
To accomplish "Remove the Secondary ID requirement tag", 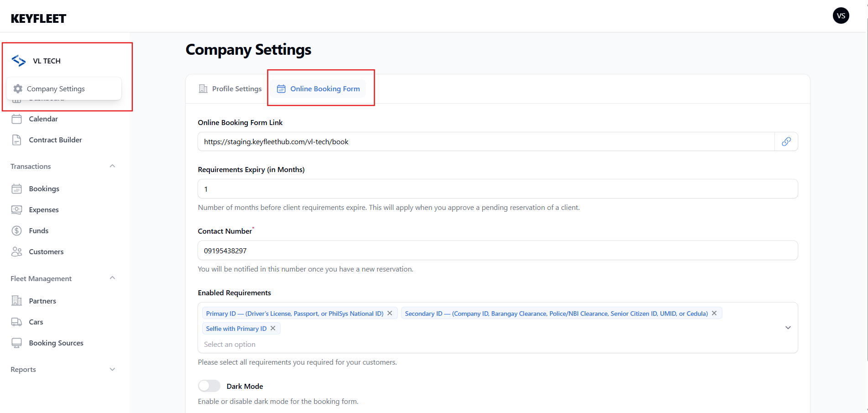I will 714,313.
